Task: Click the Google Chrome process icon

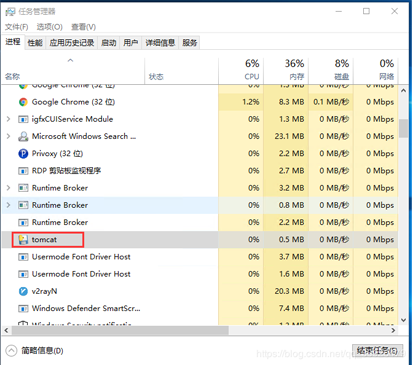Action: click(x=23, y=102)
